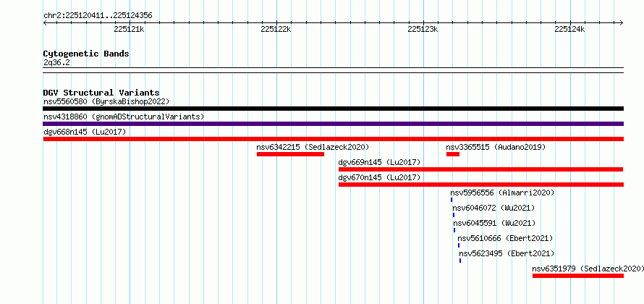Click the blue nsv5610666 variant marker
Viewport: 644px width, 304px height.
pos(459,245)
